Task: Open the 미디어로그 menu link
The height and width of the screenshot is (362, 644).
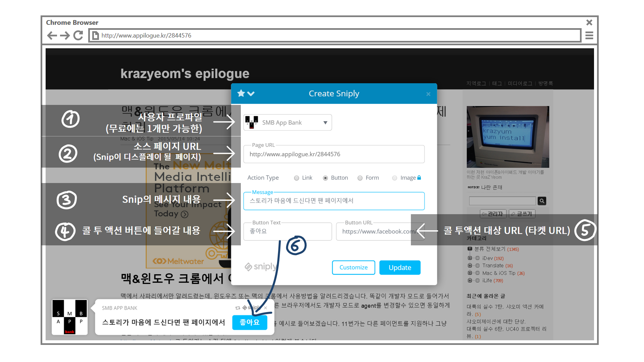Action: click(x=520, y=83)
